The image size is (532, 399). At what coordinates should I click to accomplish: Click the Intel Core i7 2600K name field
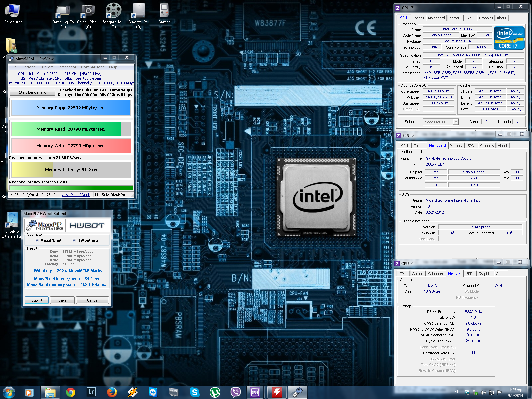[457, 29]
